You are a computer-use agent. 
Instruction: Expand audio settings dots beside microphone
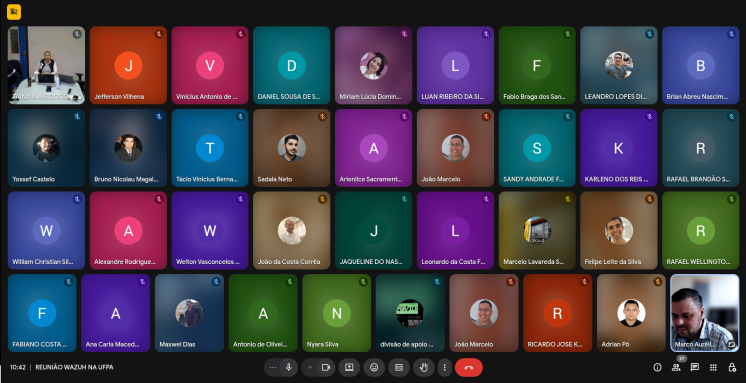[272, 367]
